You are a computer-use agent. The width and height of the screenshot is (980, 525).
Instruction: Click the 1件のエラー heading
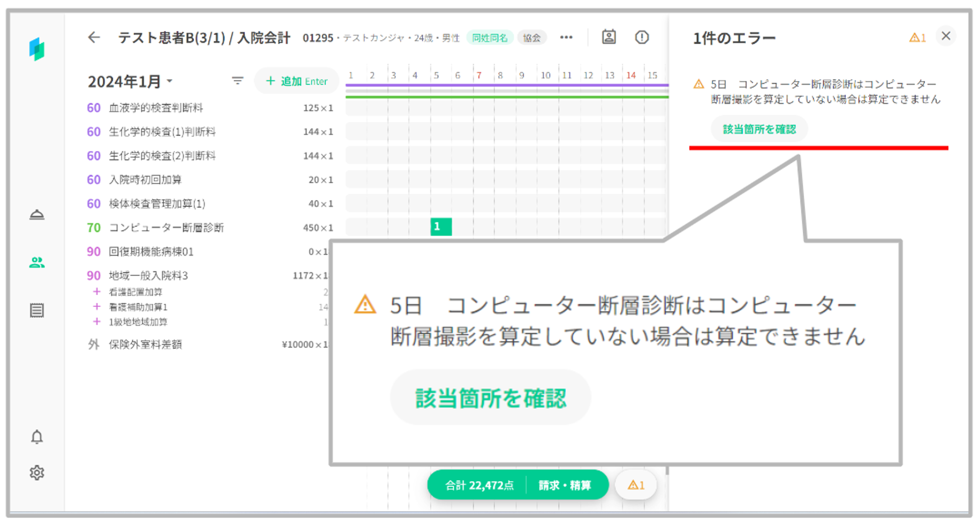[x=734, y=38]
